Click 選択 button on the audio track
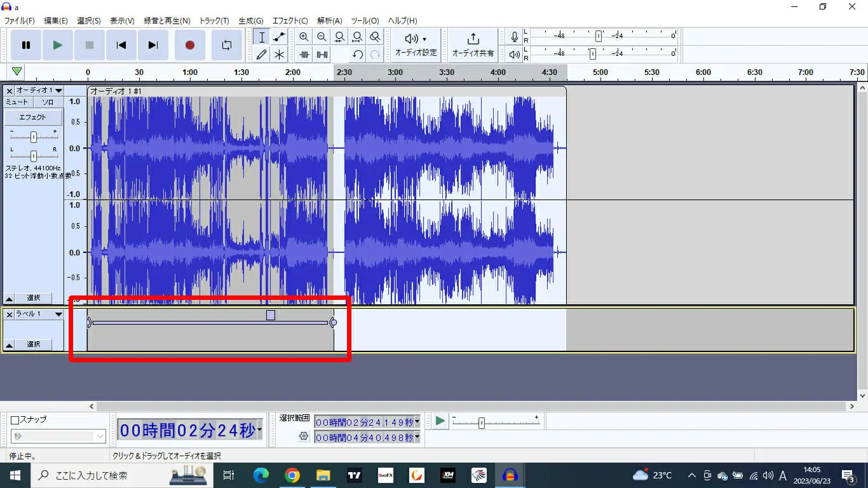The image size is (868, 488). tap(34, 298)
